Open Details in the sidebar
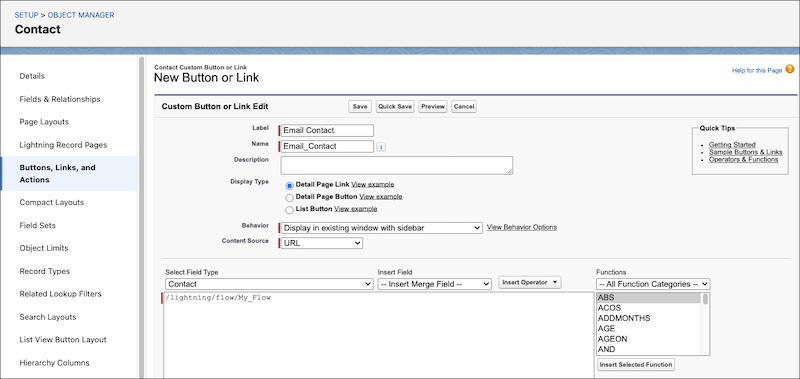The width and height of the screenshot is (800, 379). pyautogui.click(x=32, y=76)
